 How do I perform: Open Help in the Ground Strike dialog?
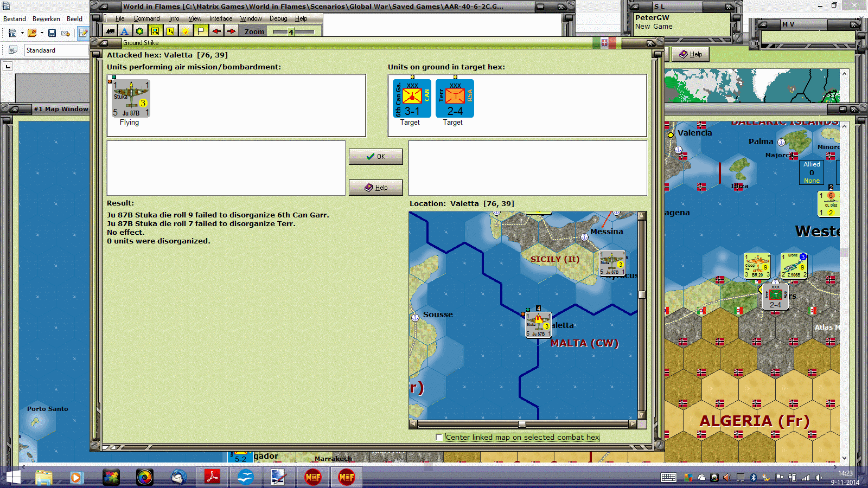click(x=376, y=188)
